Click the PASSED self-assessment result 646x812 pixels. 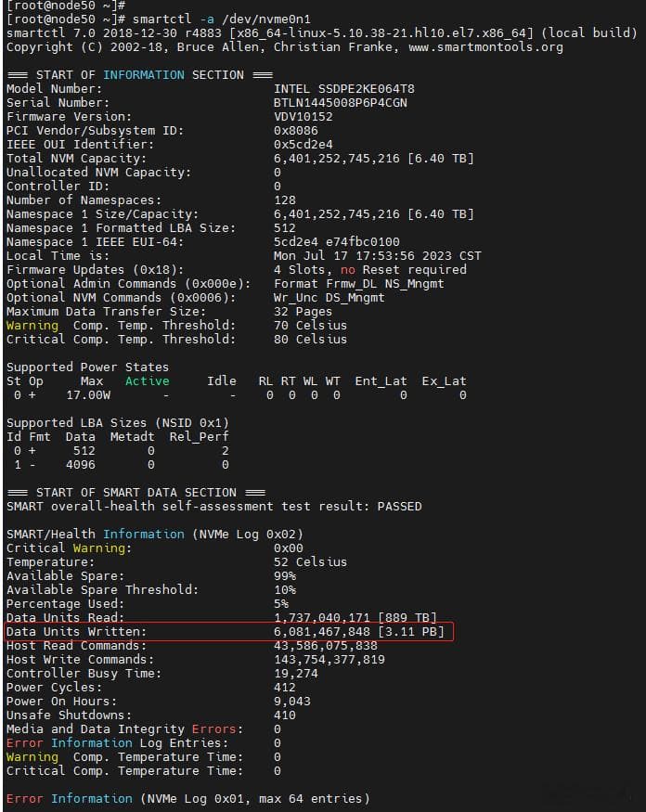pyautogui.click(x=399, y=507)
